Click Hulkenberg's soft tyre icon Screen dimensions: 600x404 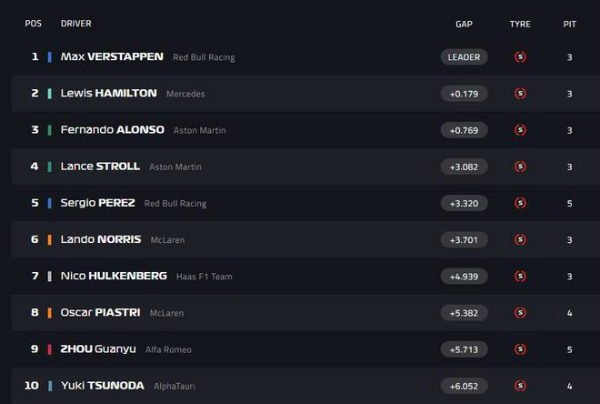[520, 276]
